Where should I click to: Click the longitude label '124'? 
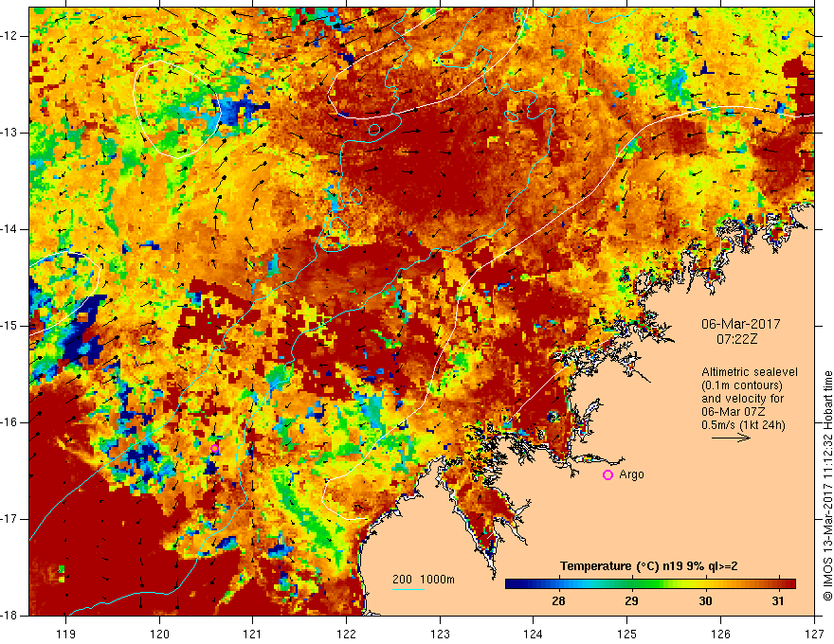point(534,634)
